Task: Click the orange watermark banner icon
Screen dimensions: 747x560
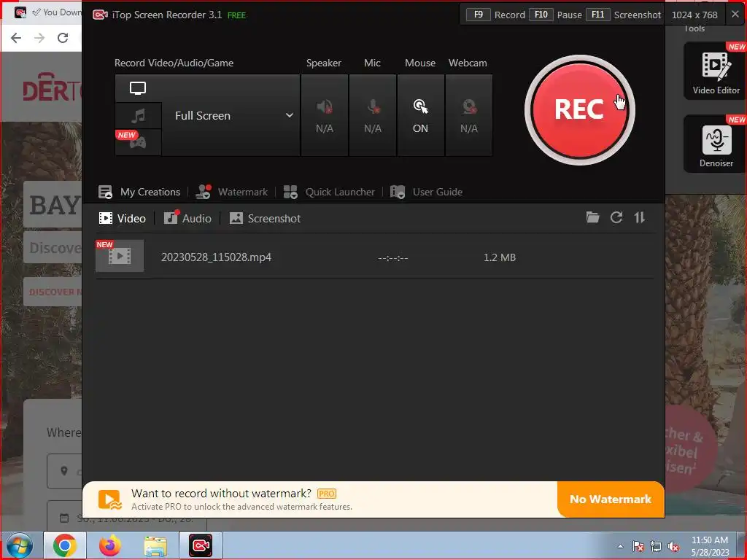Action: pos(109,499)
